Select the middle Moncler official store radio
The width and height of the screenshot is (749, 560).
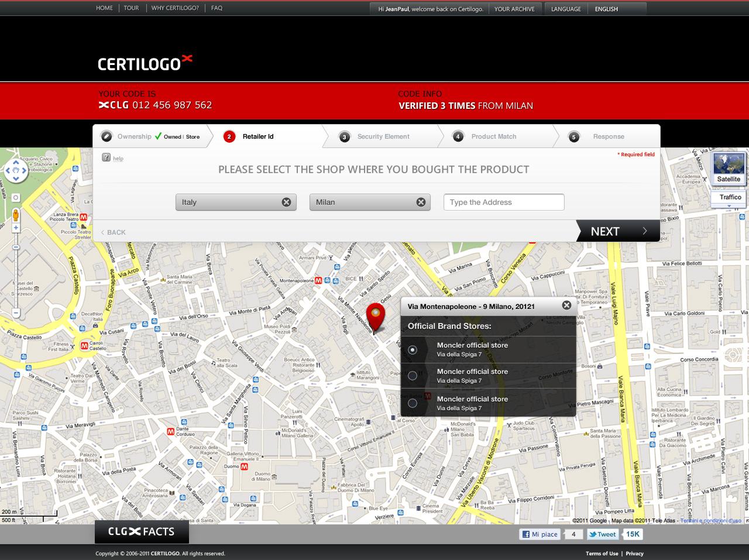(413, 376)
